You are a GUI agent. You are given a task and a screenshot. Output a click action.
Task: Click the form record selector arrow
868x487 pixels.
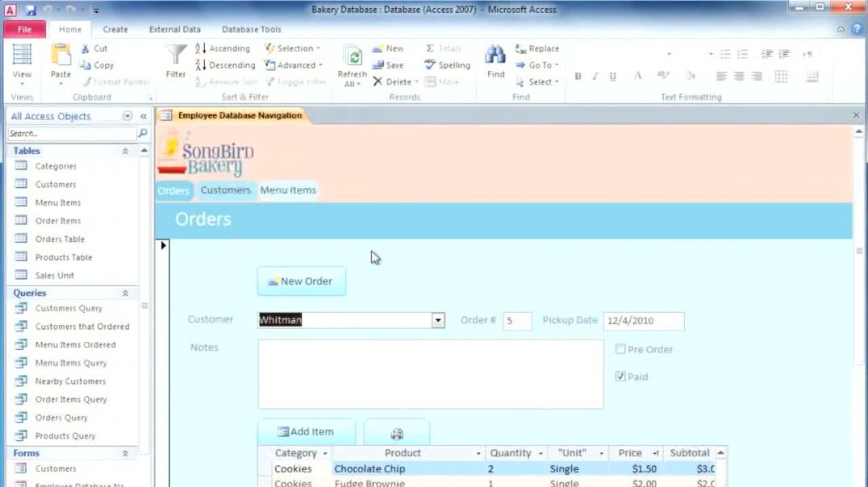pyautogui.click(x=163, y=245)
